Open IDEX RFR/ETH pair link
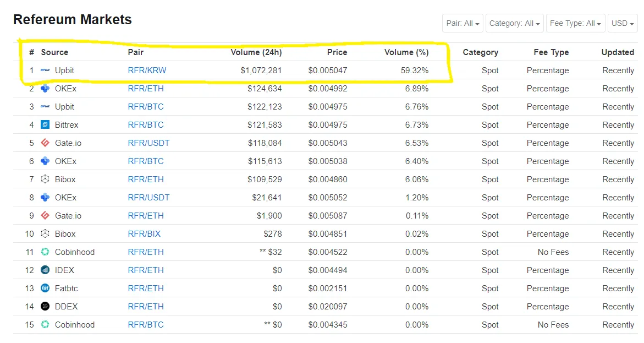 pos(146,270)
